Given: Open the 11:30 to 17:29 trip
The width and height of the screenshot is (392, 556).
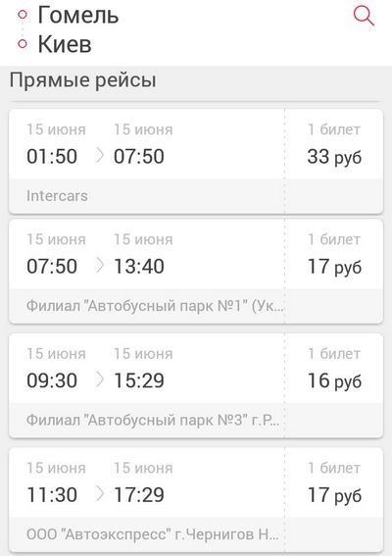Looking at the screenshot, I should point(196,500).
